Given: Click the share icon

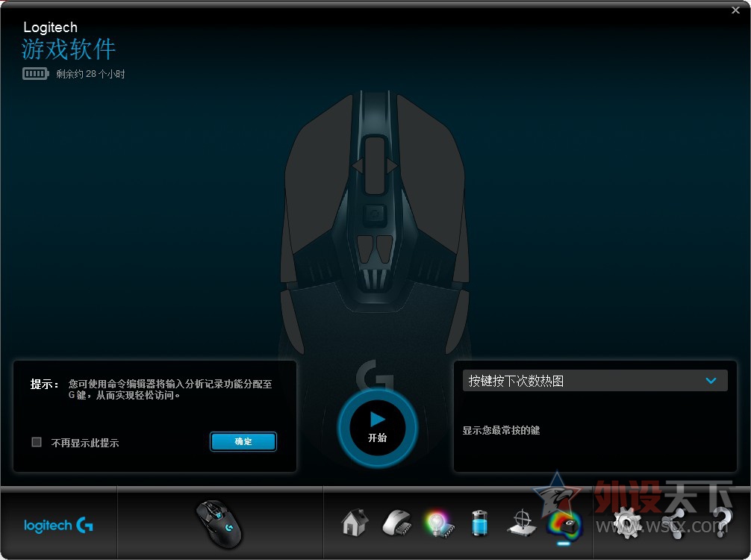Looking at the screenshot, I should (676, 523).
